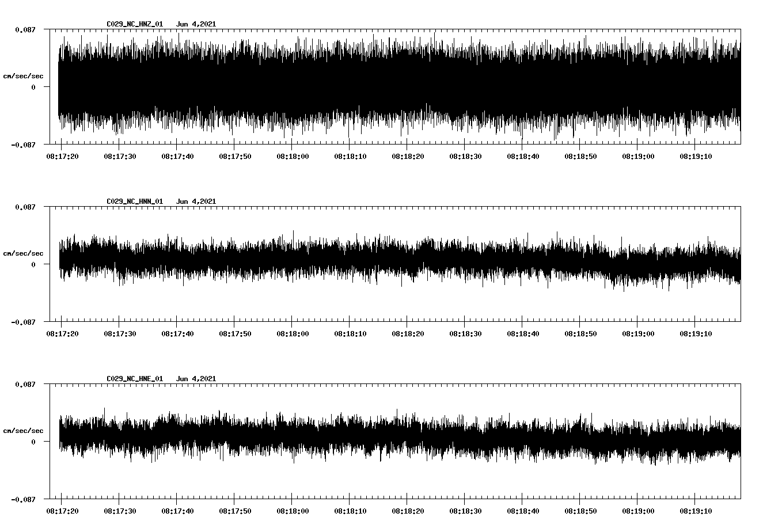Click the Jun 4,2021 date on HNN plot
The image size is (782, 532).
[196, 202]
